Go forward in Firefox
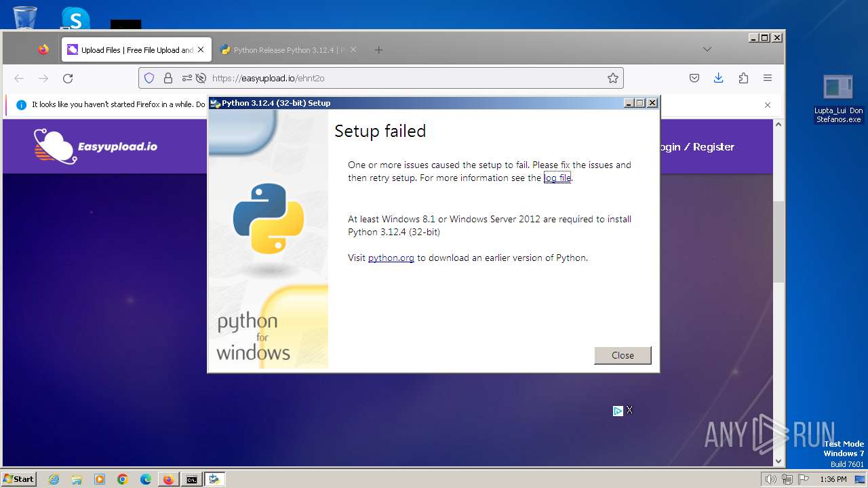868x488 pixels. click(43, 78)
